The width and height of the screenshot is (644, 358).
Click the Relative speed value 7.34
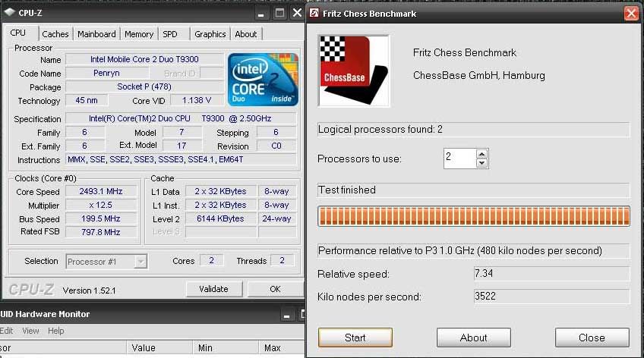(551, 274)
